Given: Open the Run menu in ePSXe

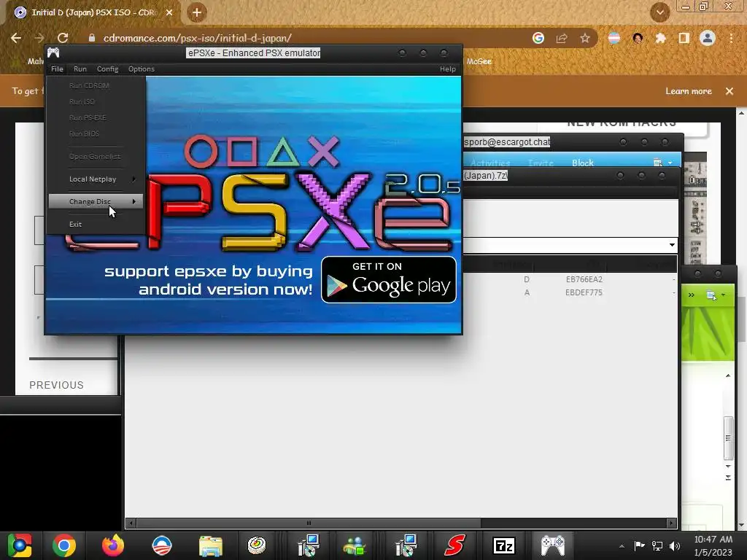Looking at the screenshot, I should coord(80,69).
